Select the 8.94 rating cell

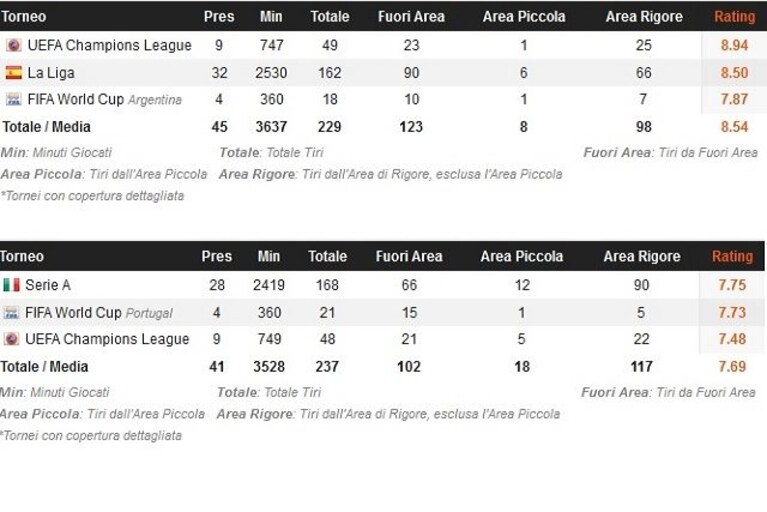point(734,45)
